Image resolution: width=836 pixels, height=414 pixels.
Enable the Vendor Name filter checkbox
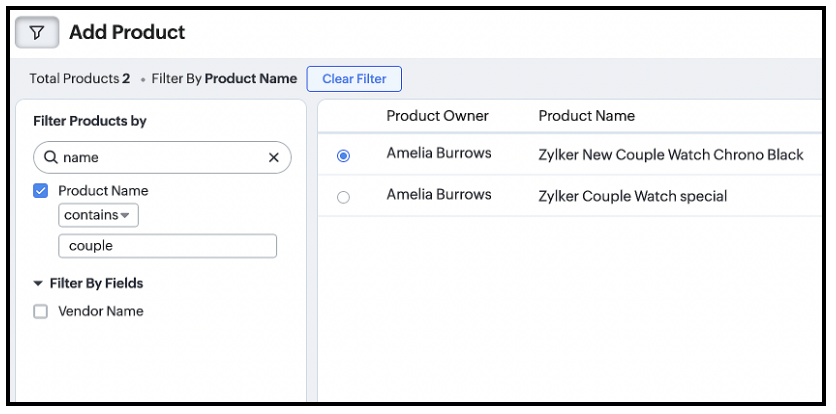41,312
